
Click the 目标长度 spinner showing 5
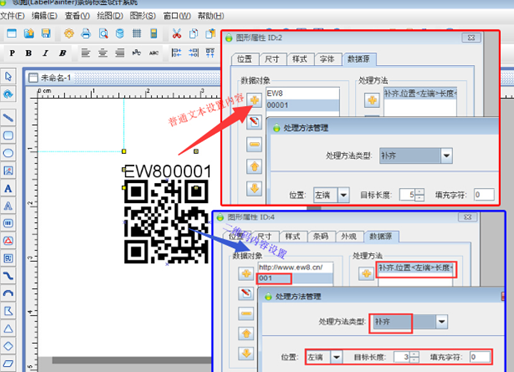coord(420,195)
